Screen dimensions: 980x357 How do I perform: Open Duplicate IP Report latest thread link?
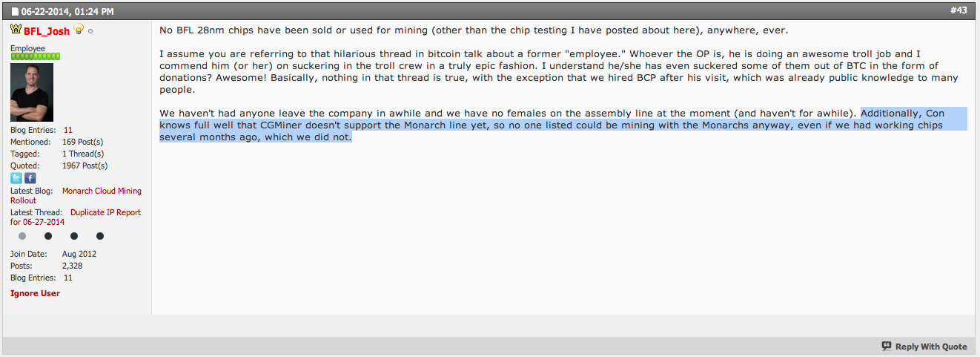pos(76,217)
